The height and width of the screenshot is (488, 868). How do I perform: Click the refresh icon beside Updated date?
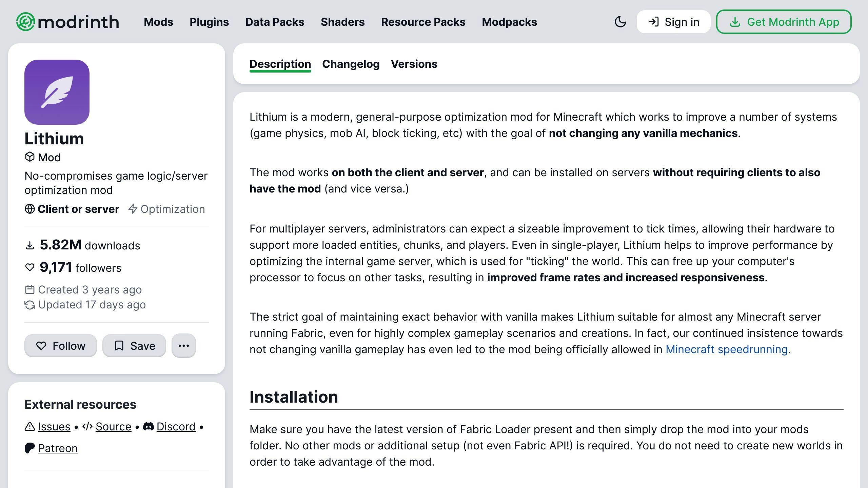pyautogui.click(x=30, y=305)
